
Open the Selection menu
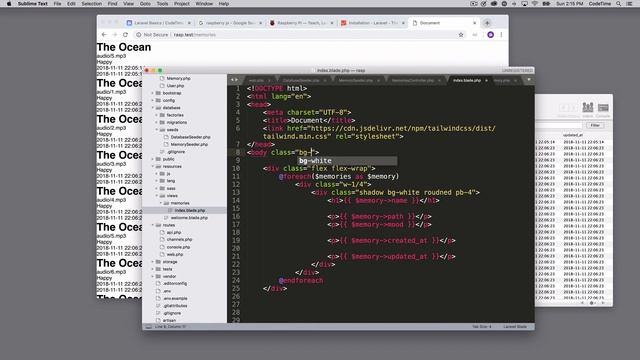pyautogui.click(x=91, y=4)
